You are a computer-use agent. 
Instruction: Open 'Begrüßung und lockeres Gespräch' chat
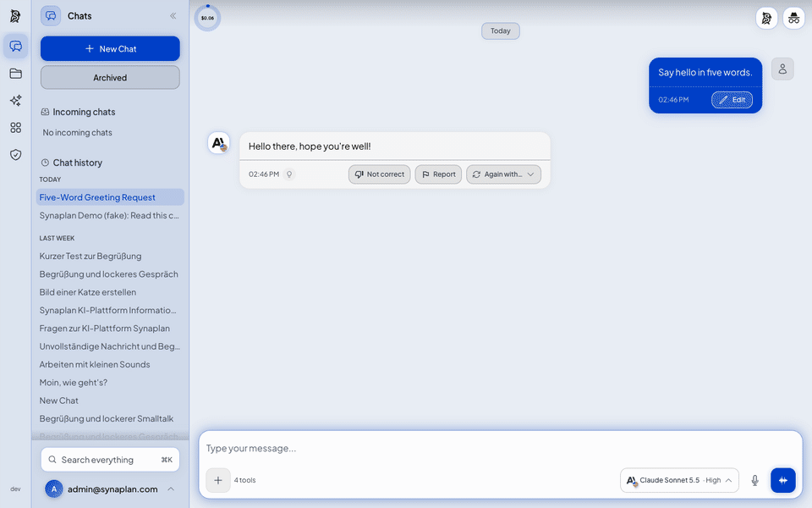click(110, 273)
